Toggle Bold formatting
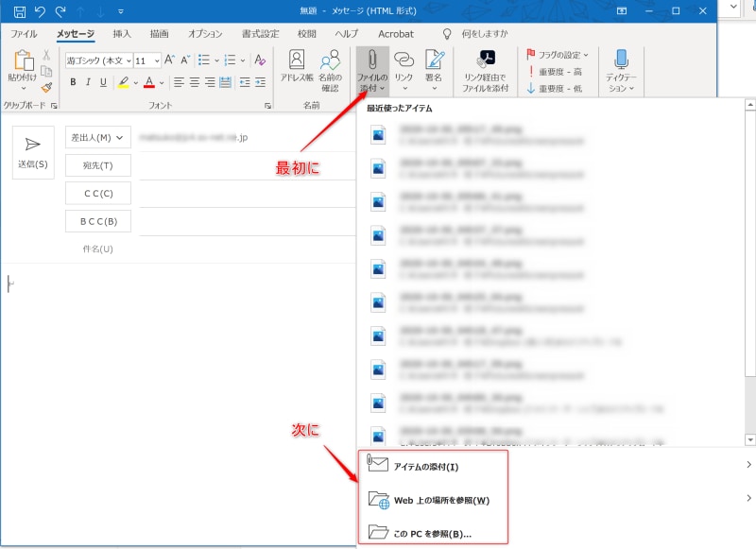756x549 pixels. pos(73,82)
